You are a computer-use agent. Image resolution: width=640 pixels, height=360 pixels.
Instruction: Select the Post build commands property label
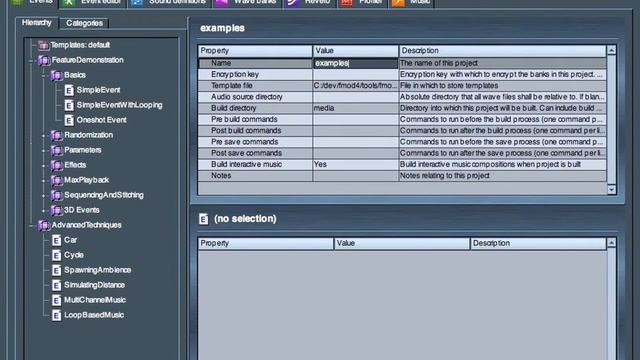pyautogui.click(x=246, y=131)
